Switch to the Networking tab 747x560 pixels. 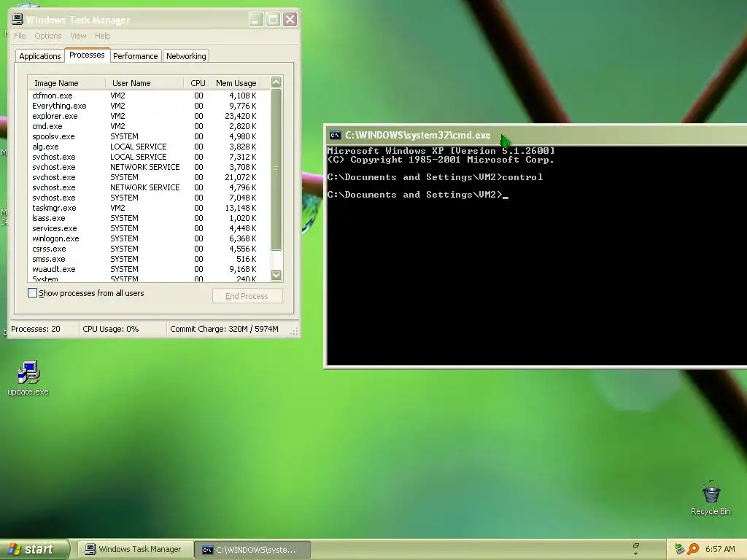click(x=186, y=56)
